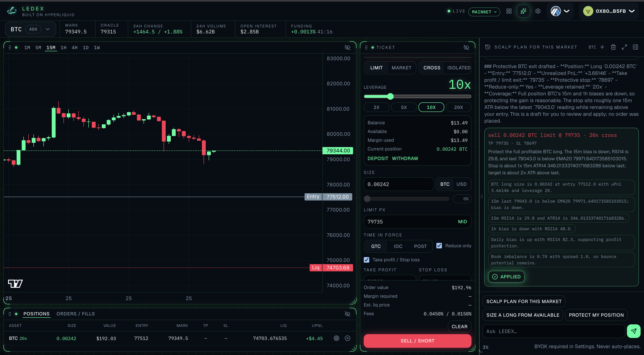This screenshot has height=355, width=644.
Task: Hide the Positions panel with eye-slash icon
Action: (x=347, y=314)
